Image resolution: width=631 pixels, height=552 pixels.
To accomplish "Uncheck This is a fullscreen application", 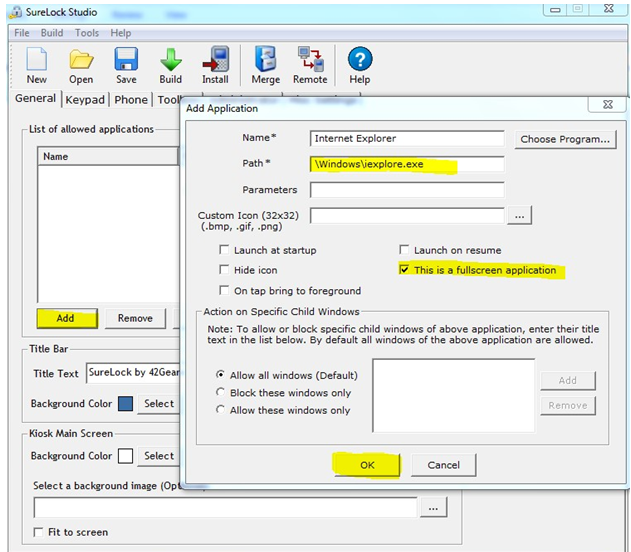I will click(404, 270).
